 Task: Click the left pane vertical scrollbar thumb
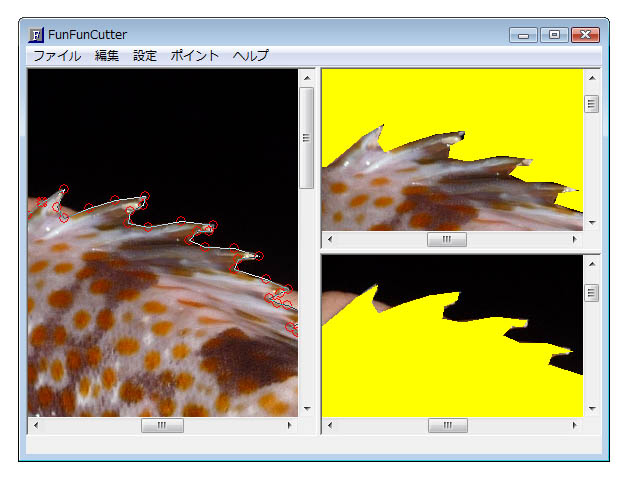pyautogui.click(x=307, y=138)
